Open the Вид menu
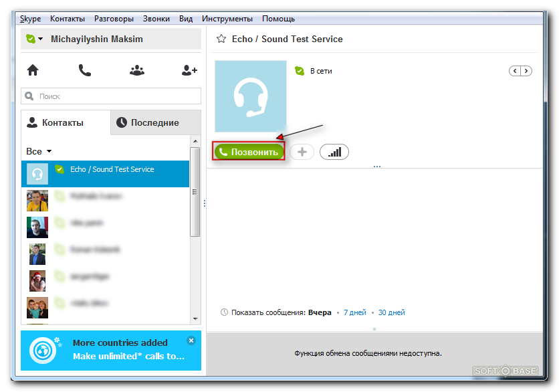Viewport: 559px width, 392px height. pos(186,19)
